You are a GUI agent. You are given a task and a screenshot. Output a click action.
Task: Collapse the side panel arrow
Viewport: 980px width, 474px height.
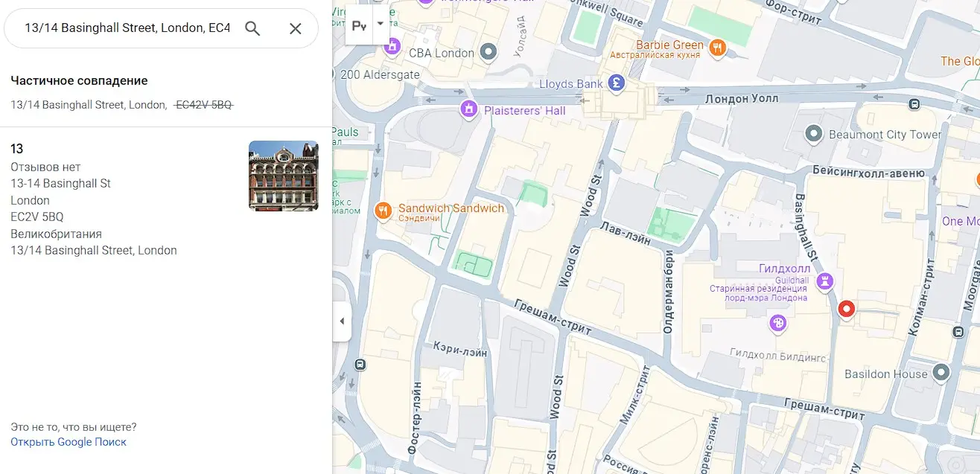tap(342, 321)
